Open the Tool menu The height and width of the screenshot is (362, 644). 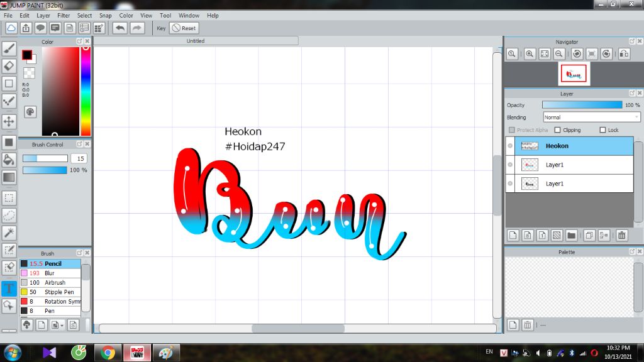pos(165,15)
